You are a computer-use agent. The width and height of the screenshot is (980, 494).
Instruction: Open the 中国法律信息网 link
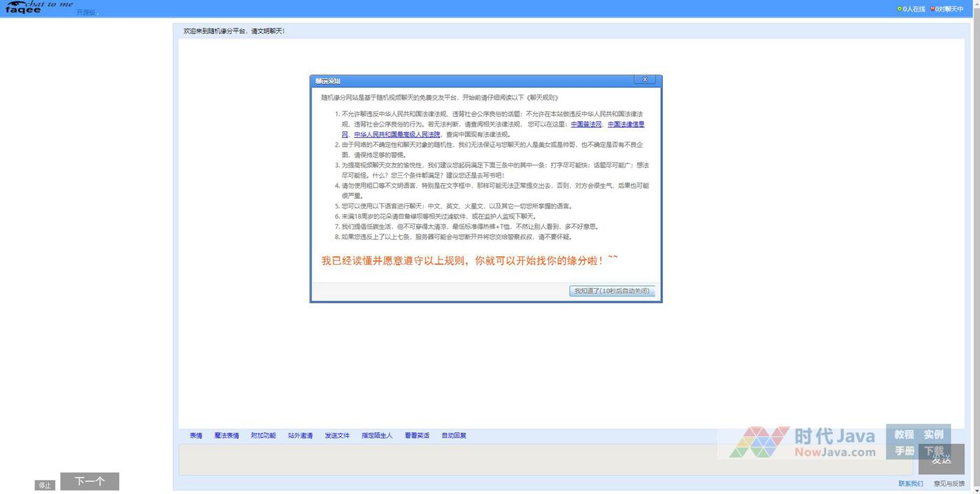click(626, 125)
